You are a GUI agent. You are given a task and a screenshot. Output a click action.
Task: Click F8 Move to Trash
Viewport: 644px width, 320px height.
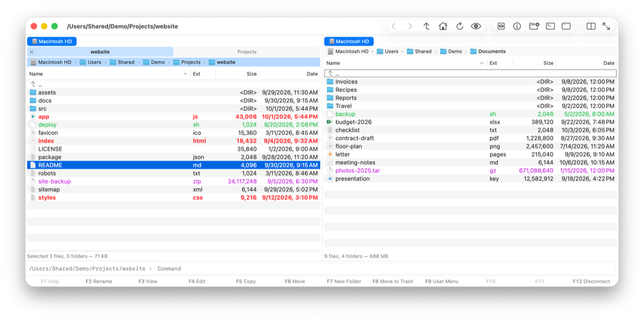393,282
